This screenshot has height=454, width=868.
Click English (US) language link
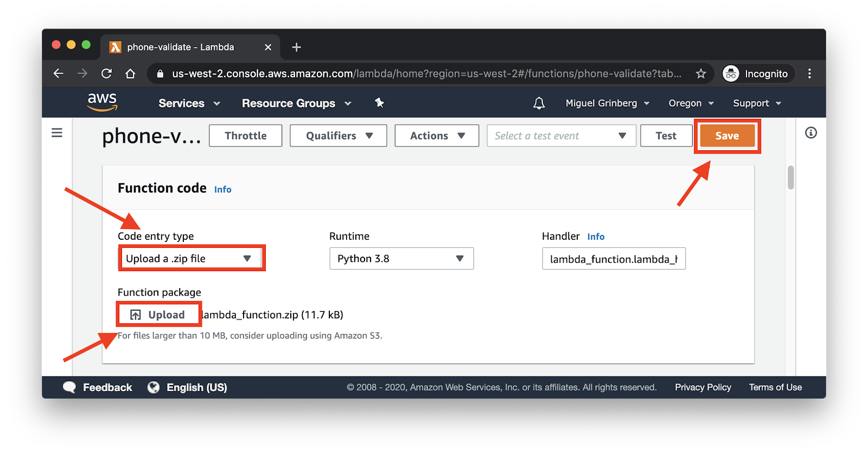click(197, 387)
